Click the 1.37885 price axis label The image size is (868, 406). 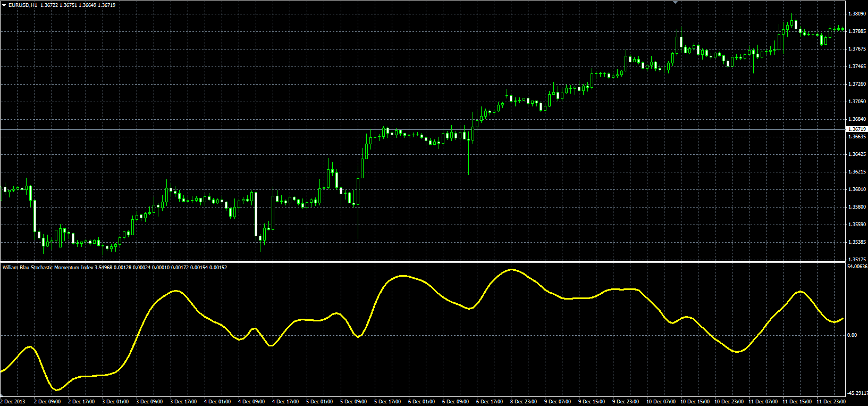point(857,31)
